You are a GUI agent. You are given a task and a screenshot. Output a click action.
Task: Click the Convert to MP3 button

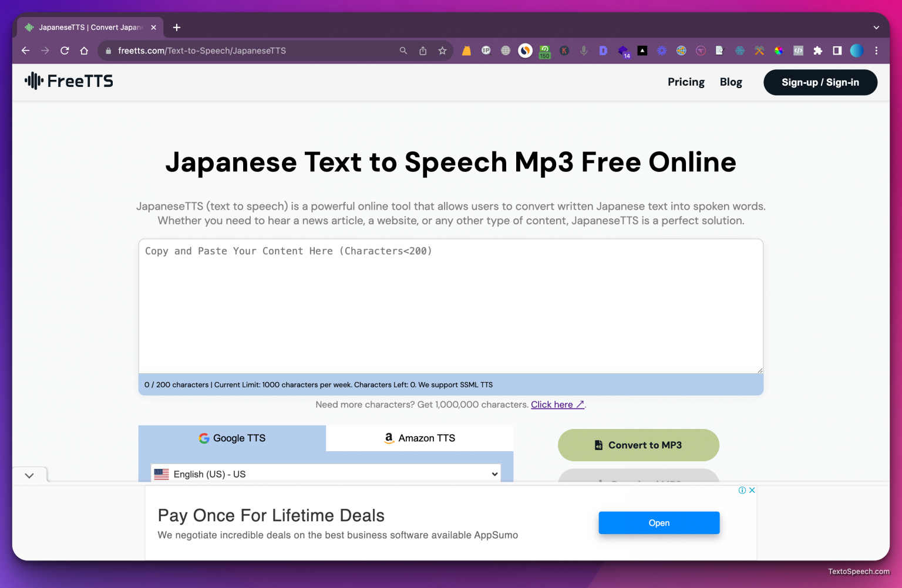coord(638,445)
